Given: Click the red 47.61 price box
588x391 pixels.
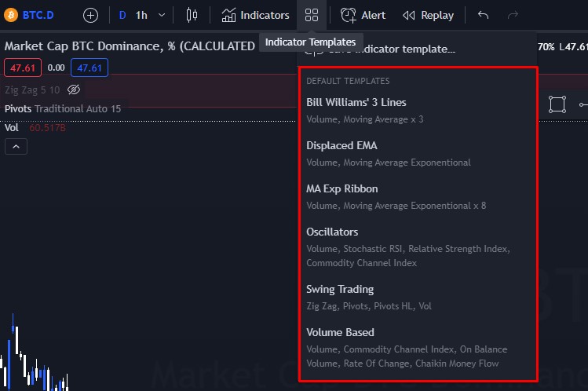Looking at the screenshot, I should click(x=23, y=68).
